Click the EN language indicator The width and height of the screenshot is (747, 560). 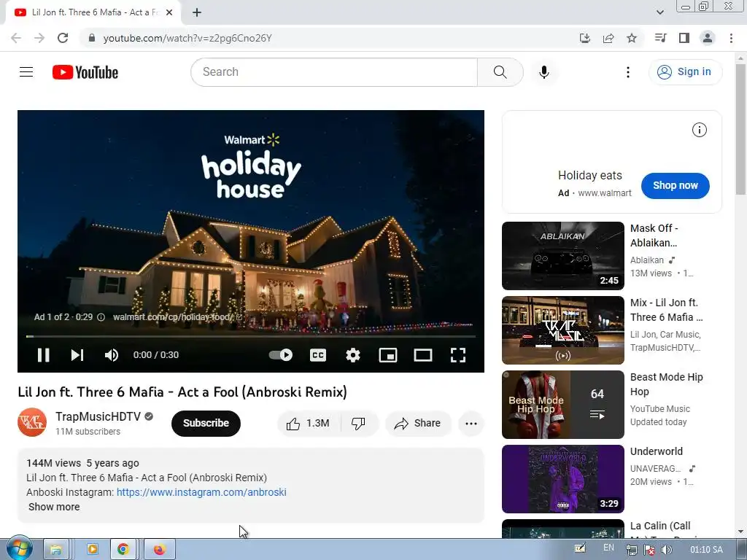click(608, 548)
